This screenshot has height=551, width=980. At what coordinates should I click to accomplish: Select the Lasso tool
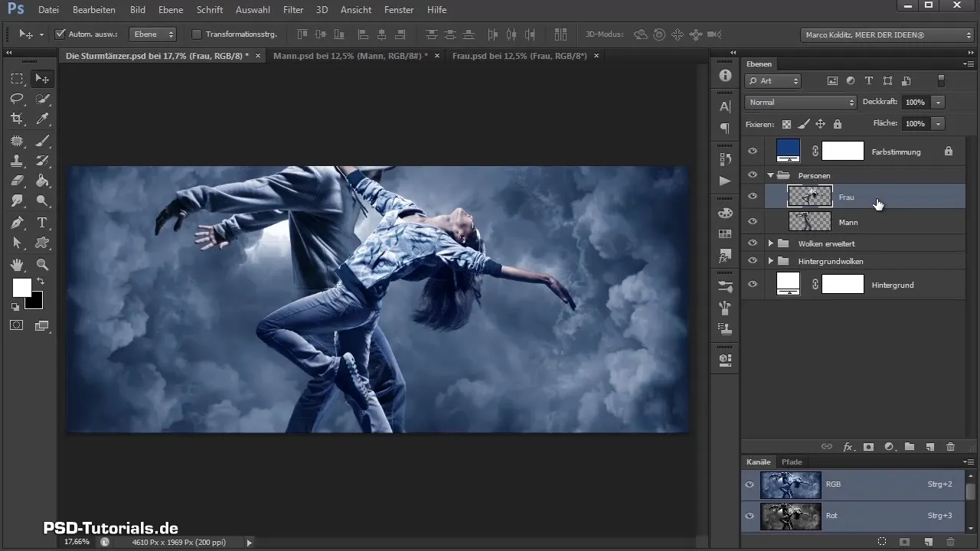[17, 99]
